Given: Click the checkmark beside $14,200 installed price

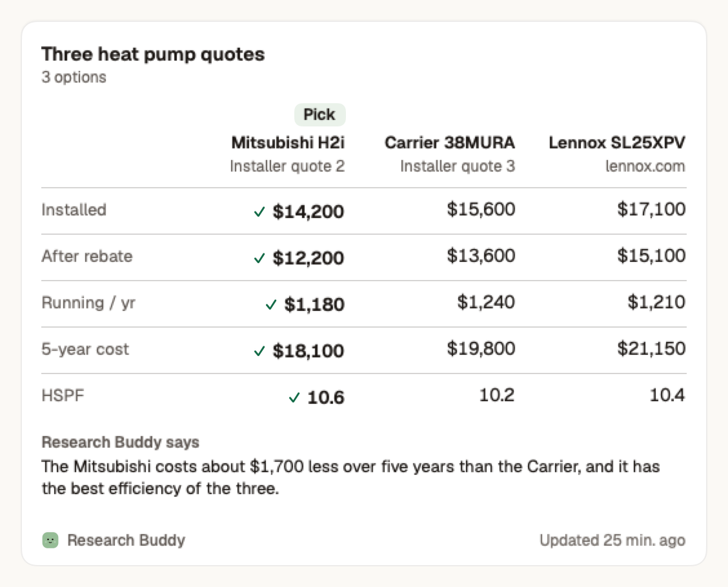Looking at the screenshot, I should click(259, 212).
